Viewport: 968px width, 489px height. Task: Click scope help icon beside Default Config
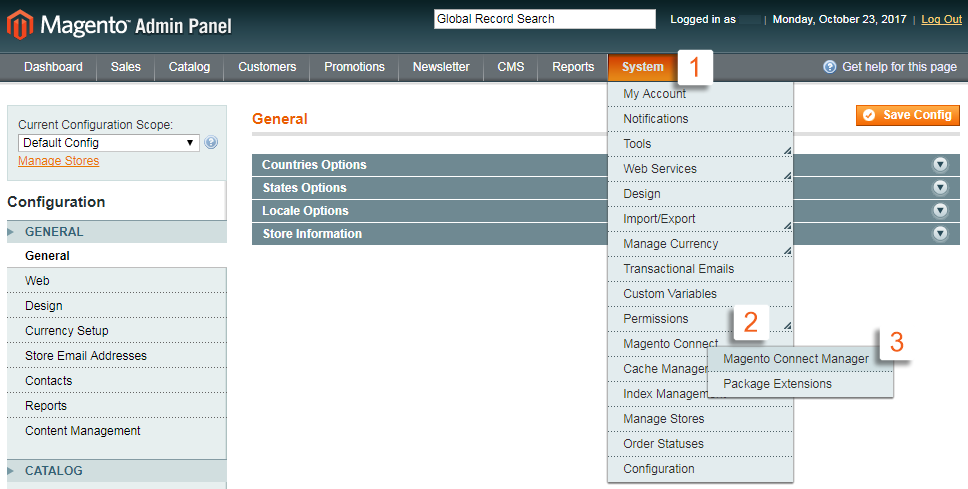211,143
